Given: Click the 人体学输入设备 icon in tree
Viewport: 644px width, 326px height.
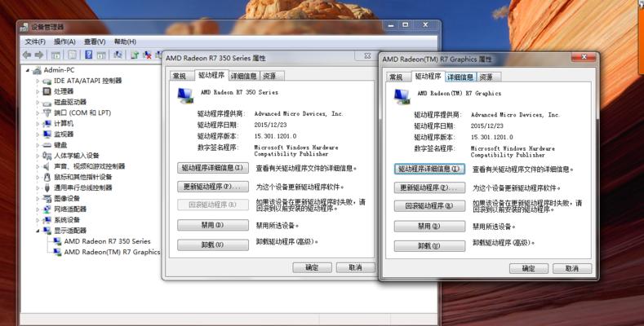Looking at the screenshot, I should (47, 156).
